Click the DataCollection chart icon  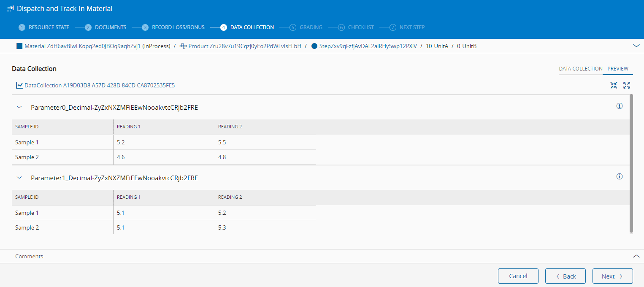tap(19, 85)
